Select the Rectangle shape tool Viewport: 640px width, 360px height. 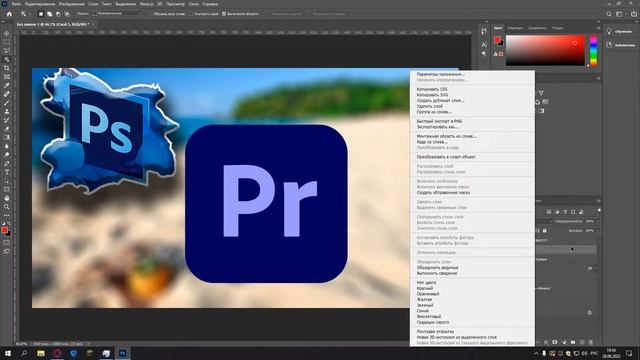click(7, 189)
